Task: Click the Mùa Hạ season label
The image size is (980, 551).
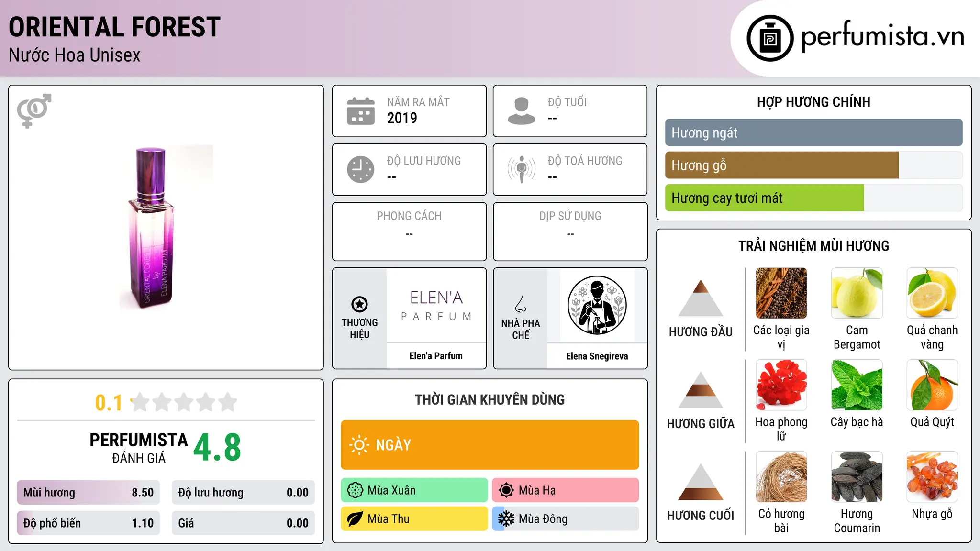Action: coord(537,490)
